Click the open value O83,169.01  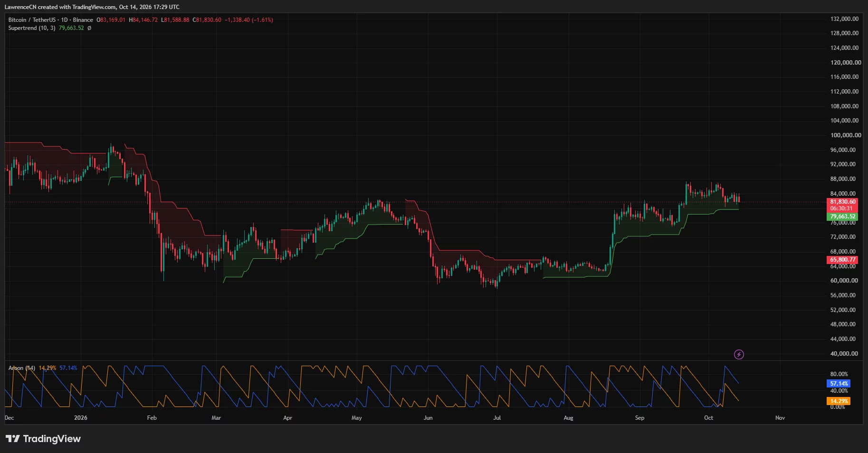click(x=111, y=20)
